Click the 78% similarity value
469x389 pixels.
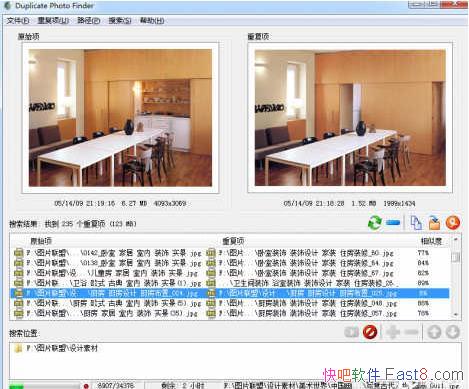[x=423, y=313]
